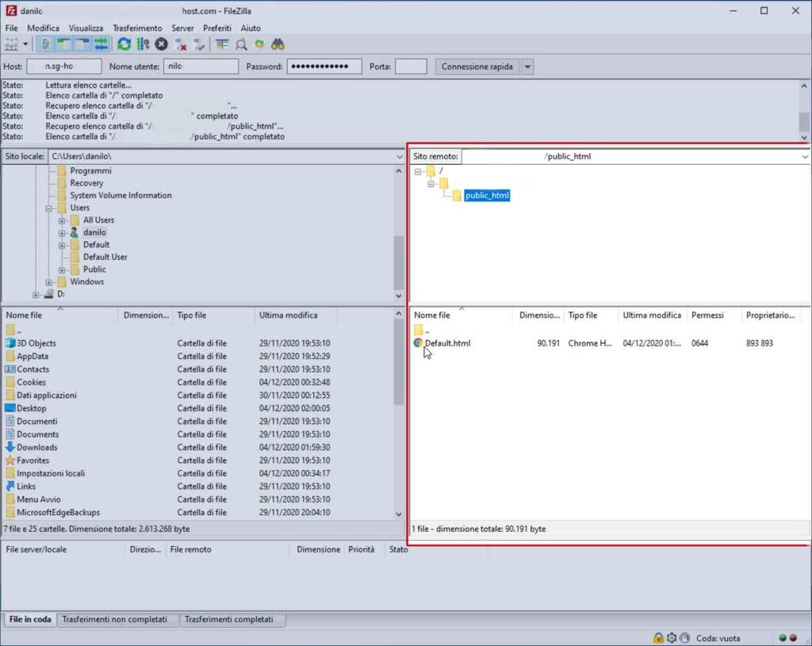Toggle the transfer queue display
812x646 pixels.
pos(101,44)
